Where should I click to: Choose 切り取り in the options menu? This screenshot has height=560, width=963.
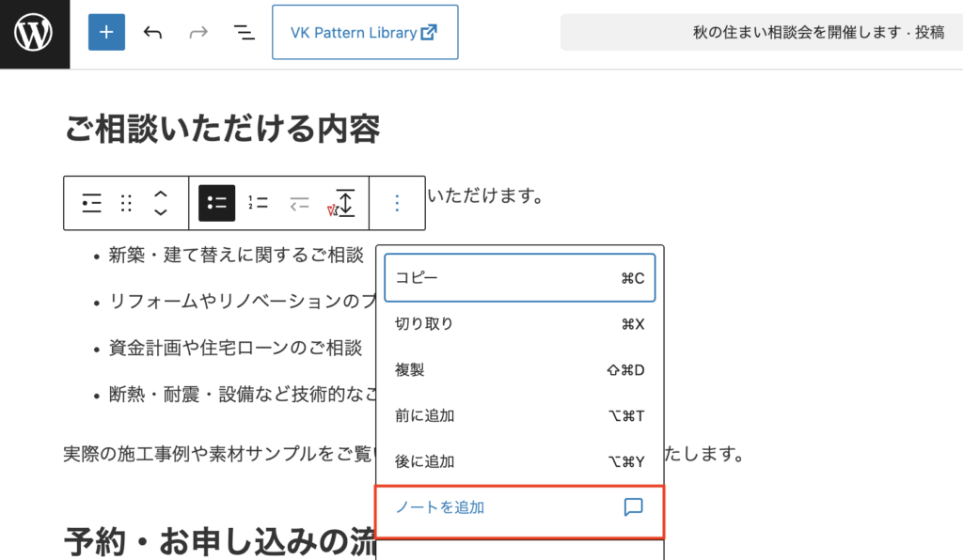[519, 324]
